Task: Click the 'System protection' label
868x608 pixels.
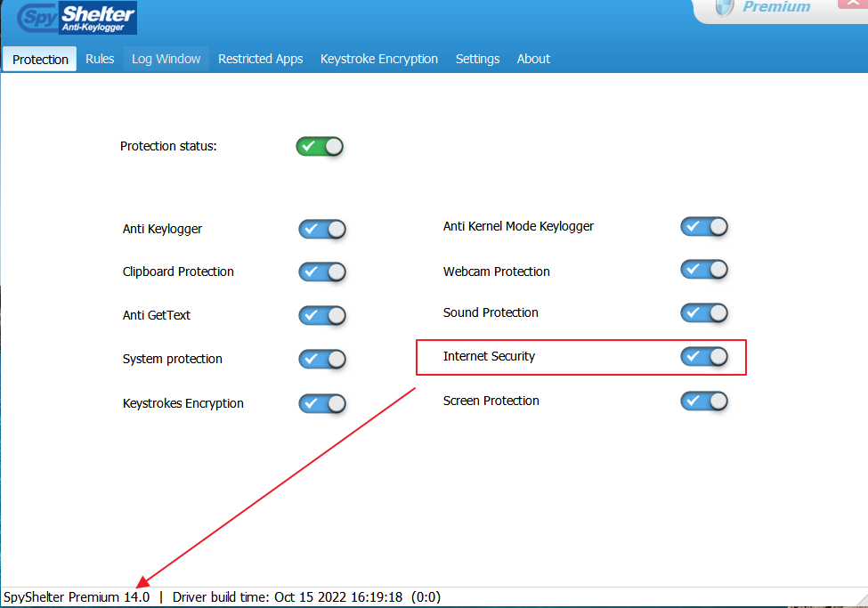Action: tap(172, 359)
